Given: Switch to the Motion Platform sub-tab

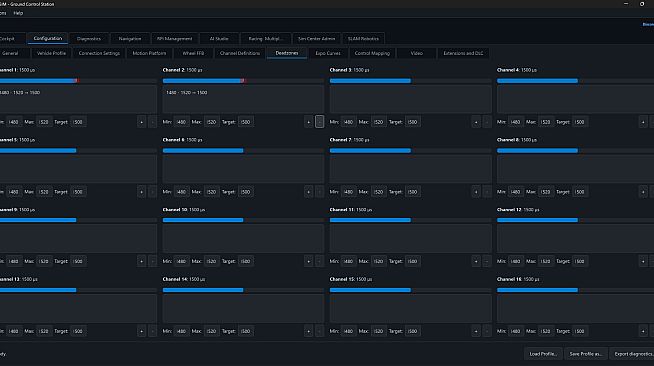Looking at the screenshot, I should (149, 53).
